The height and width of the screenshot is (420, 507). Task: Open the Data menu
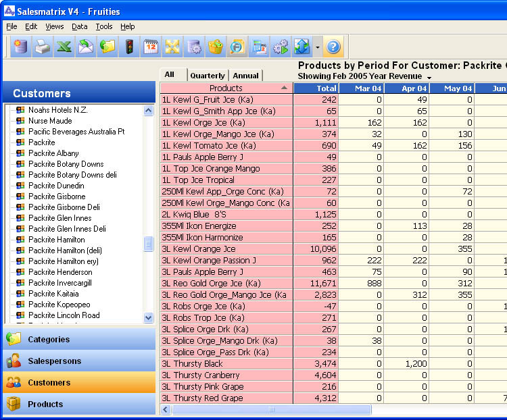click(x=80, y=26)
